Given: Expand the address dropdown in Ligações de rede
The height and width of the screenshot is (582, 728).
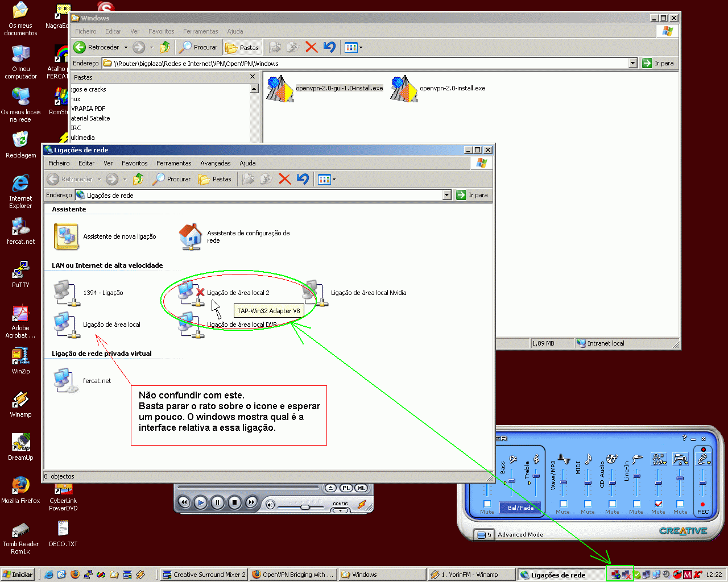Looking at the screenshot, I should tap(446, 195).
